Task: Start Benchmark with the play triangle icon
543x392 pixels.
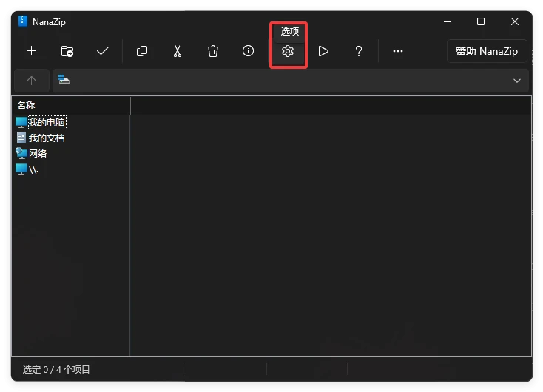Action: (x=323, y=51)
